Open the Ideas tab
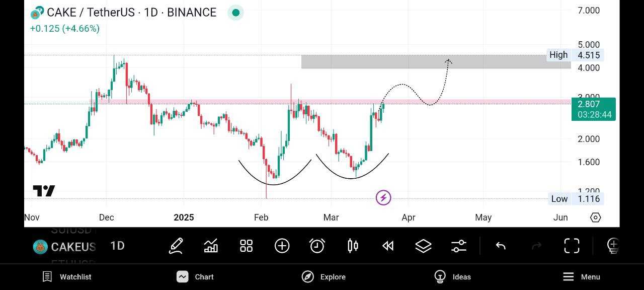The width and height of the screenshot is (644, 290). [x=452, y=277]
